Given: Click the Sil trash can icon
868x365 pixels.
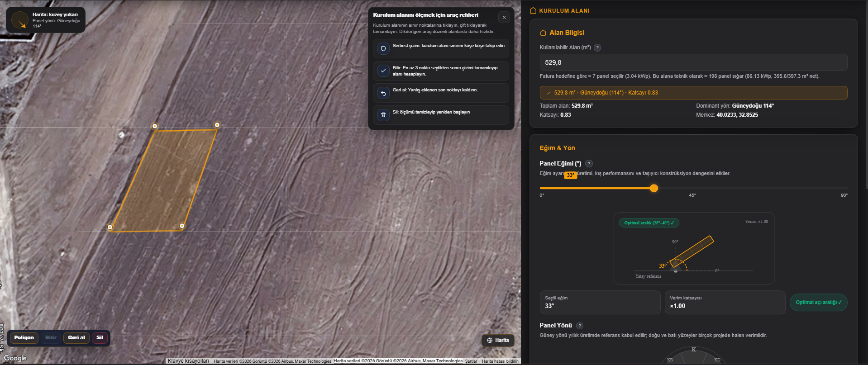Looking at the screenshot, I should click(383, 115).
